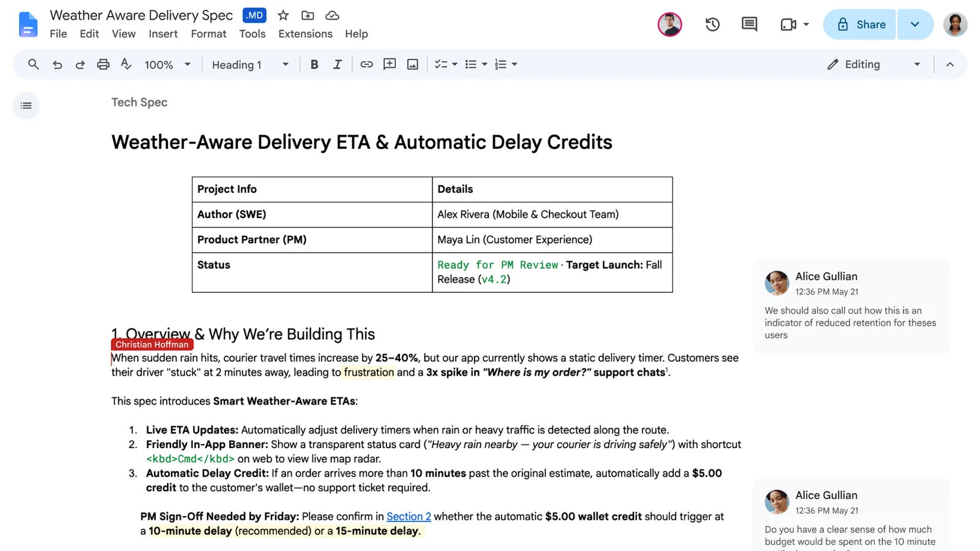The image size is (980, 551).
Task: Open the Google Docs home icon
Action: [28, 24]
